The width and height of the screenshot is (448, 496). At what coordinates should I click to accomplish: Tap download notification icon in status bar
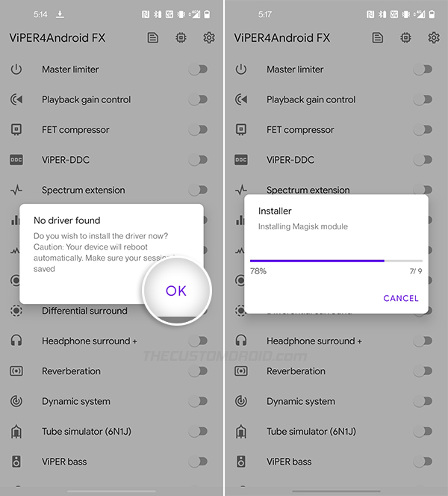click(x=60, y=14)
